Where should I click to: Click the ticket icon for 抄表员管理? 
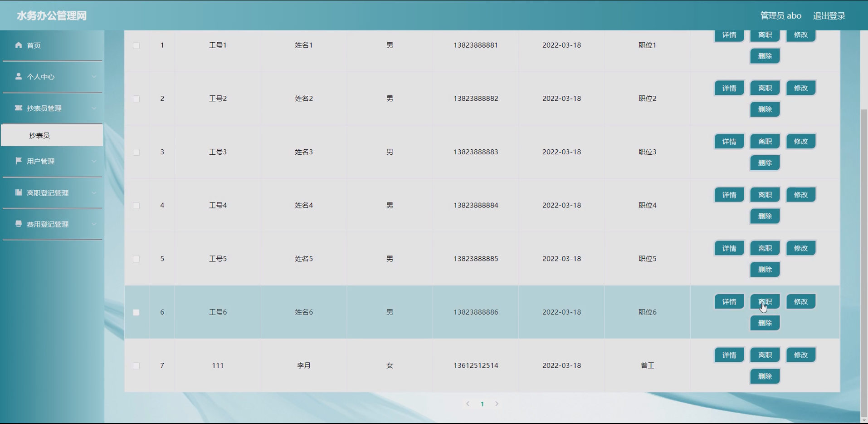pyautogui.click(x=19, y=108)
